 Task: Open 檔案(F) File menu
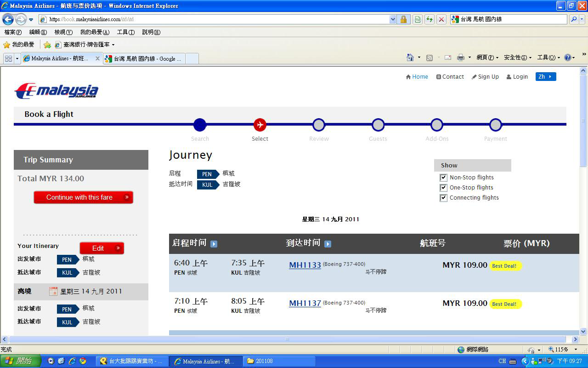[x=13, y=32]
